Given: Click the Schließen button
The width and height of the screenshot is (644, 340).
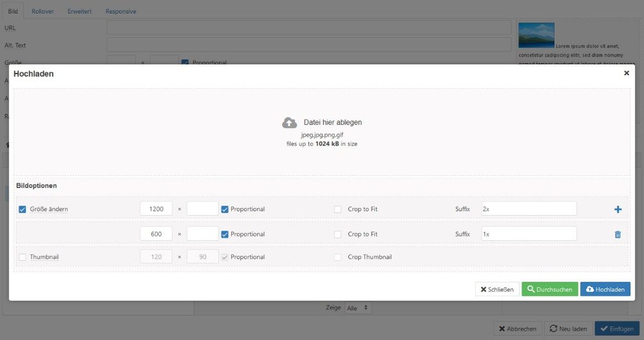Looking at the screenshot, I should 497,289.
